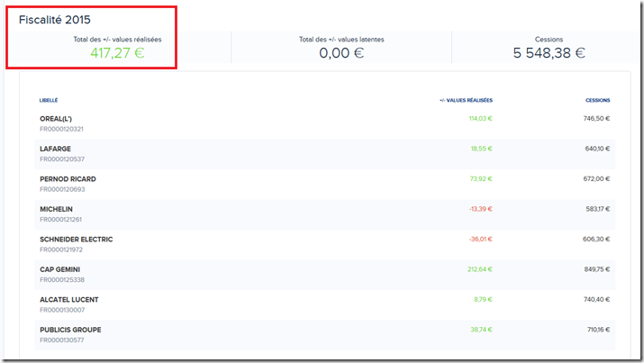Sort by +/- VALUES RÉALISÉES column header

(466, 100)
